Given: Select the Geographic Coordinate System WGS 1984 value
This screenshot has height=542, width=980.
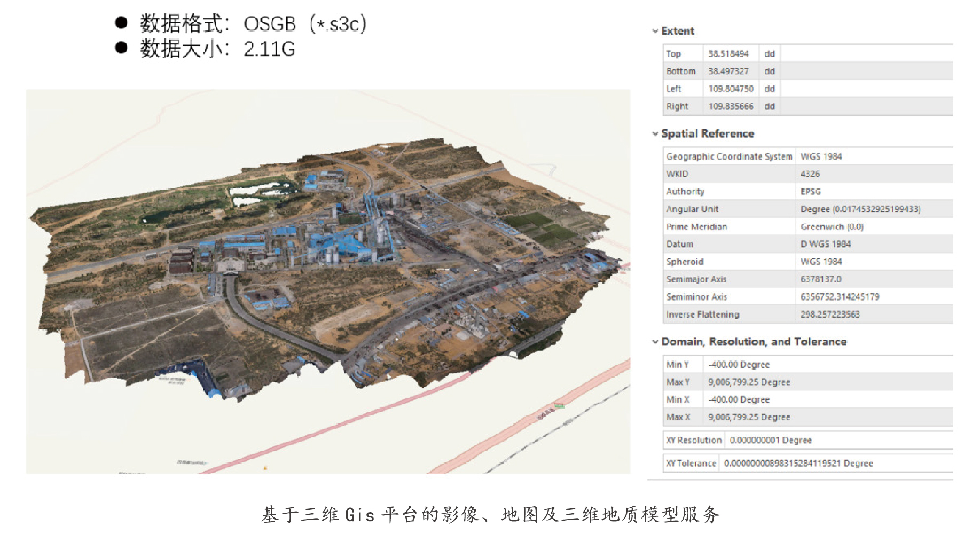Looking at the screenshot, I should (x=821, y=156).
